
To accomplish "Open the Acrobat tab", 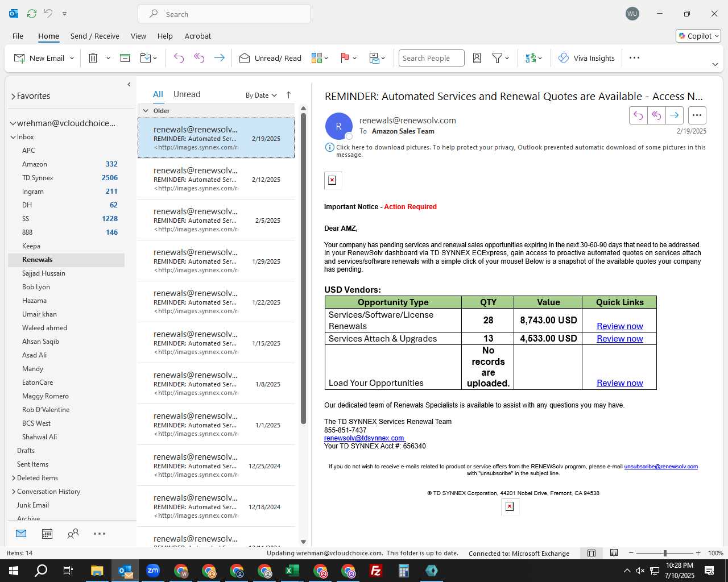I will click(x=198, y=36).
